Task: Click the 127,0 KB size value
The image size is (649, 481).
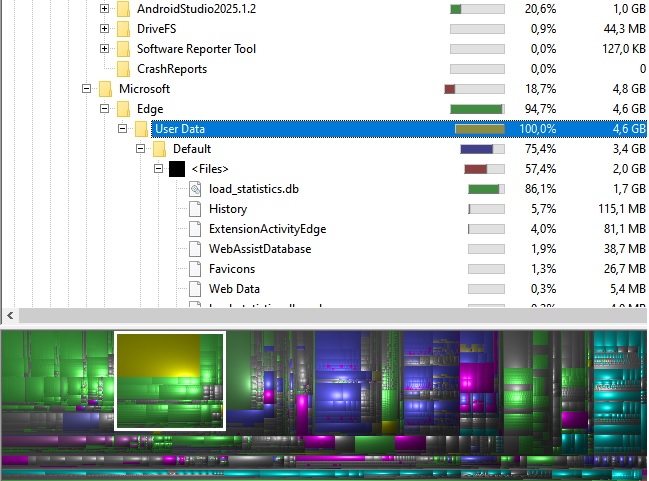Action: tap(624, 49)
